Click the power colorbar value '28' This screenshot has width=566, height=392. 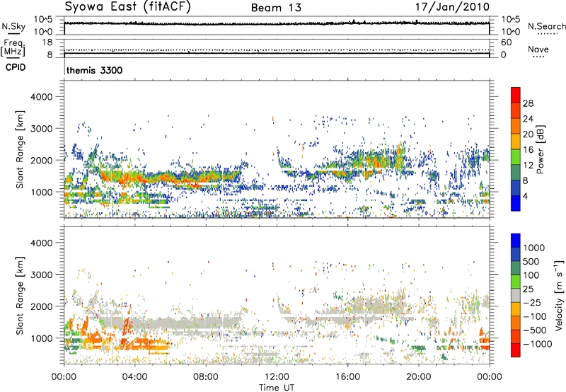tap(528, 103)
